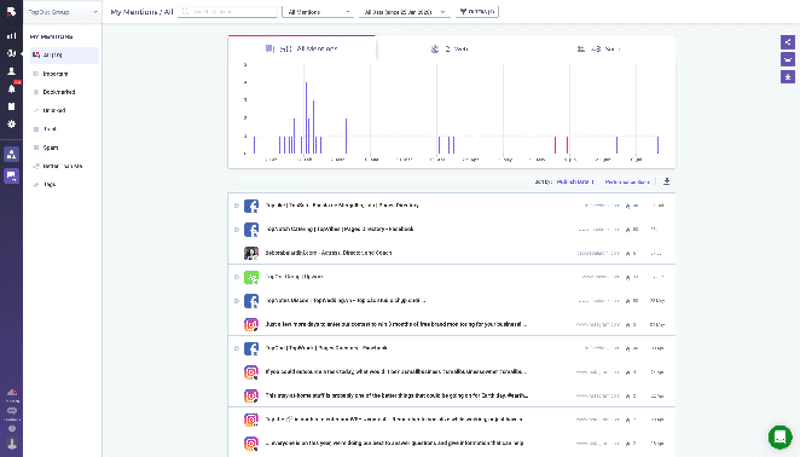Sort mentions by publish date link
Image resolution: width=800 pixels, height=457 pixels.
coord(575,182)
